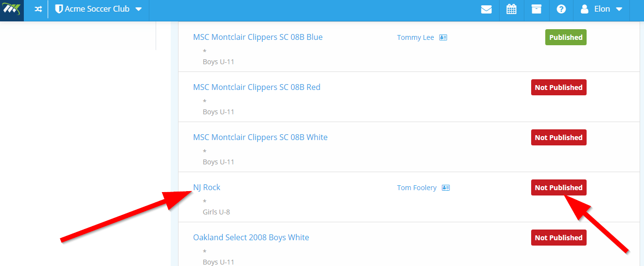Click the shield icon beside Acme Soccer Club
This screenshot has height=266, width=644.
59,9
